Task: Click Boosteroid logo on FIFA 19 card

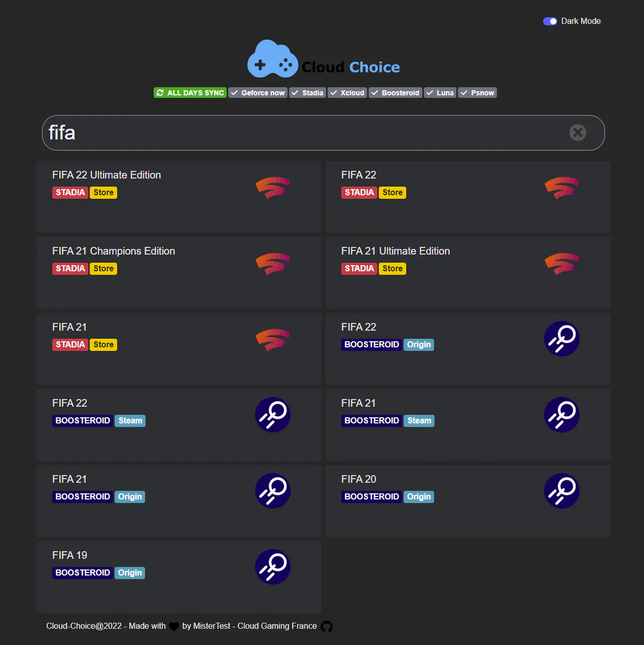Action: [273, 567]
